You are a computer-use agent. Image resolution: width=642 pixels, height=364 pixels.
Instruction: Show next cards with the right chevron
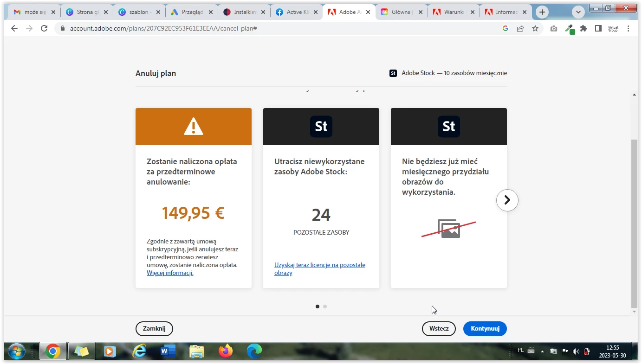tap(507, 200)
